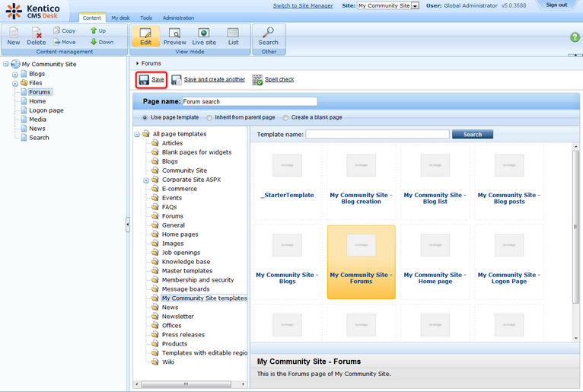Select Inherit from parent page option
Image resolution: width=583 pixels, height=392 pixels.
tap(210, 118)
